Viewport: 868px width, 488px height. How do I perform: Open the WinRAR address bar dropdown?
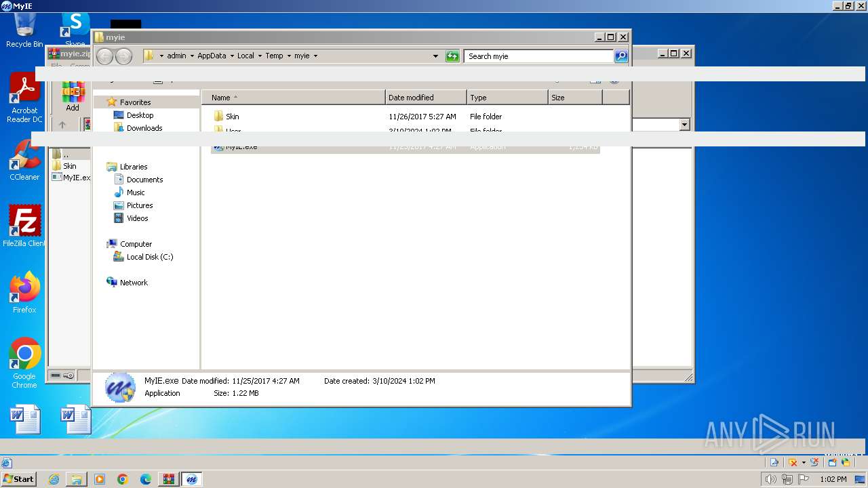pyautogui.click(x=684, y=125)
